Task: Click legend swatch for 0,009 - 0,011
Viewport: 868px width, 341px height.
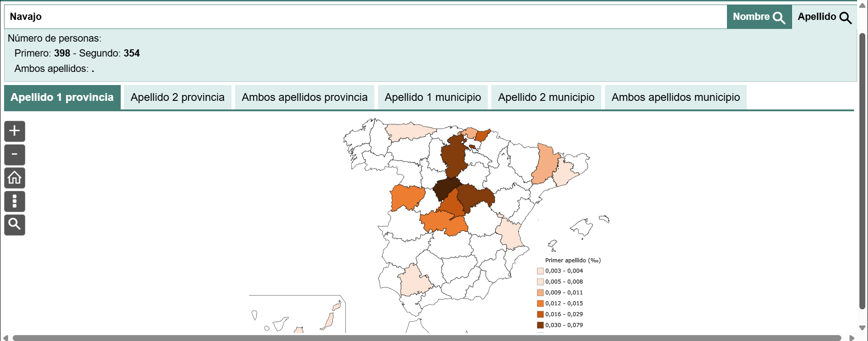Action: [540, 293]
